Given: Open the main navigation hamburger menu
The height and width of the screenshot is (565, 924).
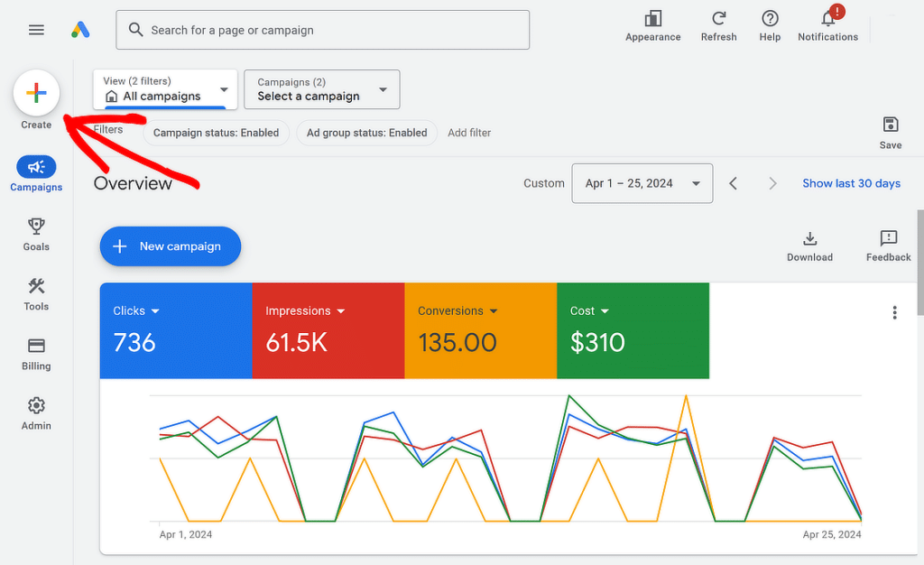Looking at the screenshot, I should point(36,29).
